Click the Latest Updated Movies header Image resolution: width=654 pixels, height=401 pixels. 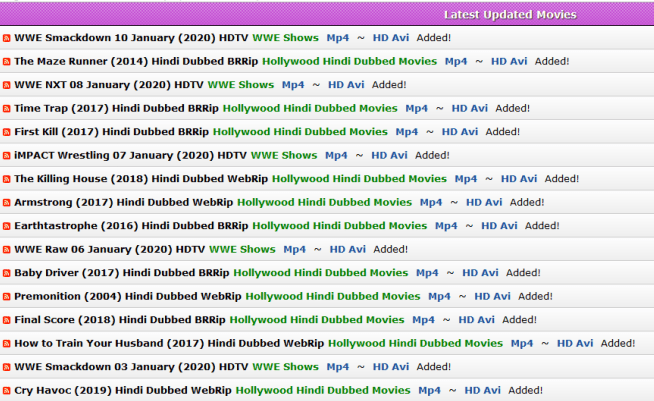pos(510,15)
